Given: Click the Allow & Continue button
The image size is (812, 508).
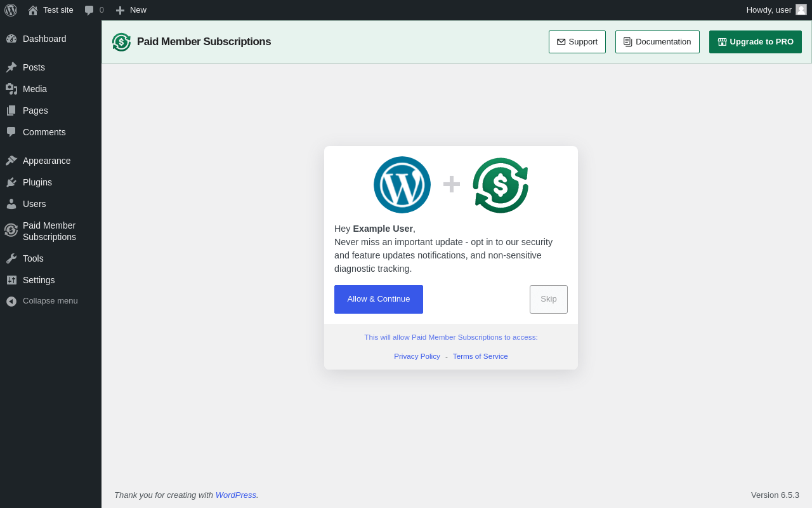Looking at the screenshot, I should (379, 299).
